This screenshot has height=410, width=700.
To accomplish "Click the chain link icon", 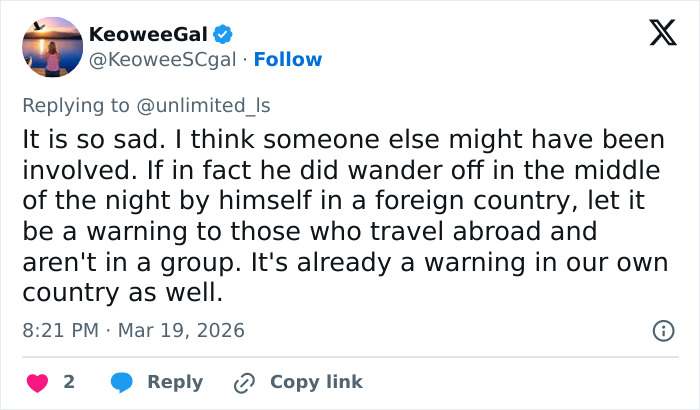I will (x=244, y=382).
